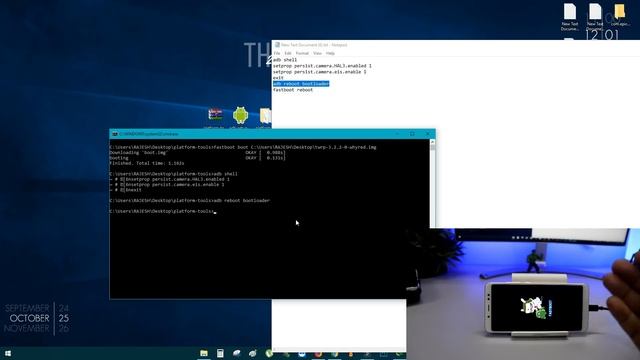Image resolution: width=640 pixels, height=360 pixels.
Task: Click 'setprop persist.camera.HAL3.enabled 1' line in Notepad
Action: pyautogui.click(x=322, y=66)
